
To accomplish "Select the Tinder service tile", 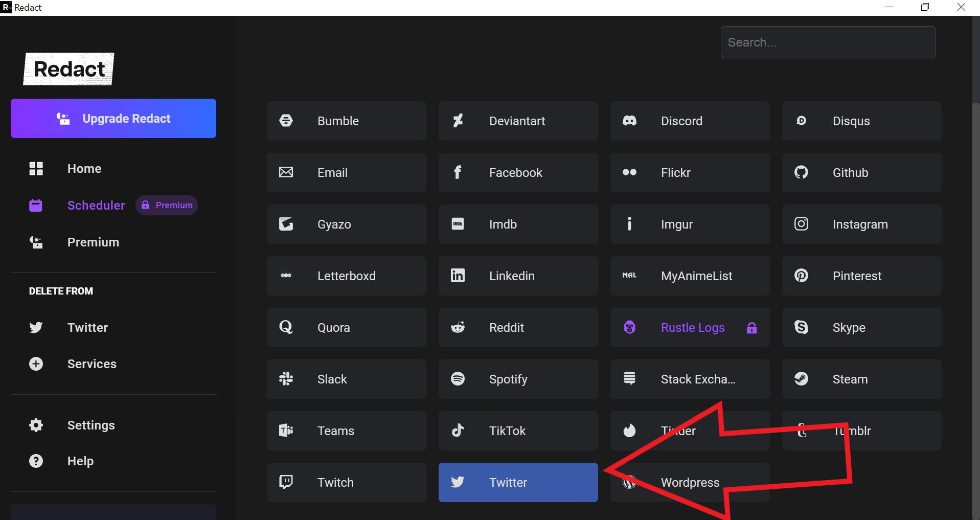I will click(x=690, y=431).
